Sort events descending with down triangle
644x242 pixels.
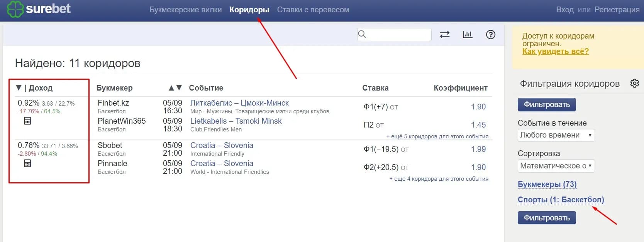179,88
